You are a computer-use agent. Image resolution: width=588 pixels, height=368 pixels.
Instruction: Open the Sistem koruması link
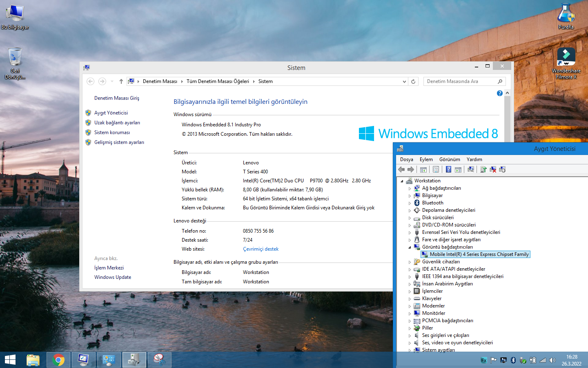coord(112,132)
